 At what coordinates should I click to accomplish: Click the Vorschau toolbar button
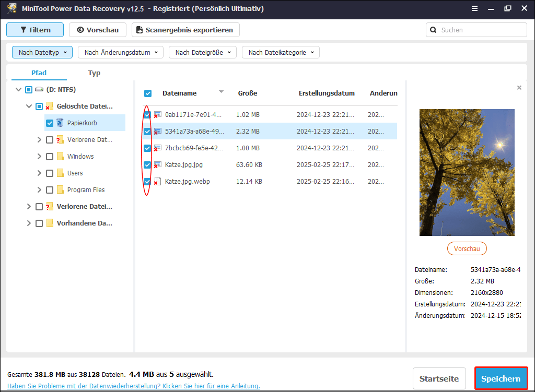coord(98,30)
